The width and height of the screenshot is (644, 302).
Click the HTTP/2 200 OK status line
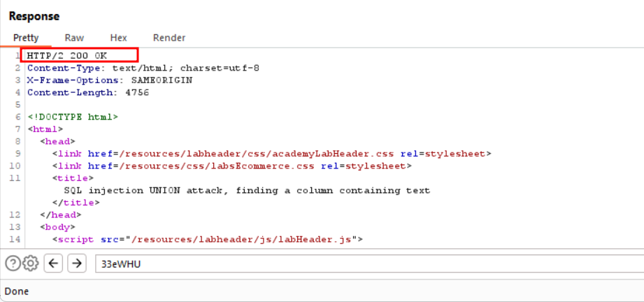click(x=67, y=55)
